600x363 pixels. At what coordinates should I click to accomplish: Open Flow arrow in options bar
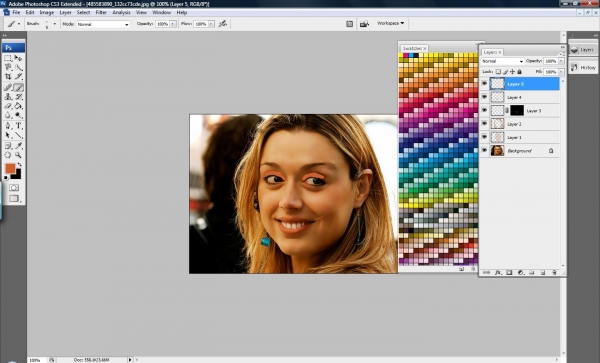(x=211, y=24)
